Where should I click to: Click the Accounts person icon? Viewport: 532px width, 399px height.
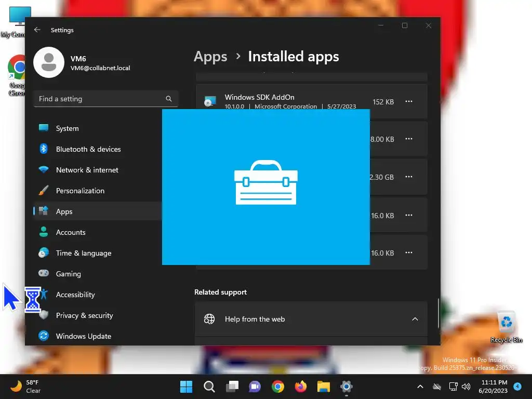44,232
